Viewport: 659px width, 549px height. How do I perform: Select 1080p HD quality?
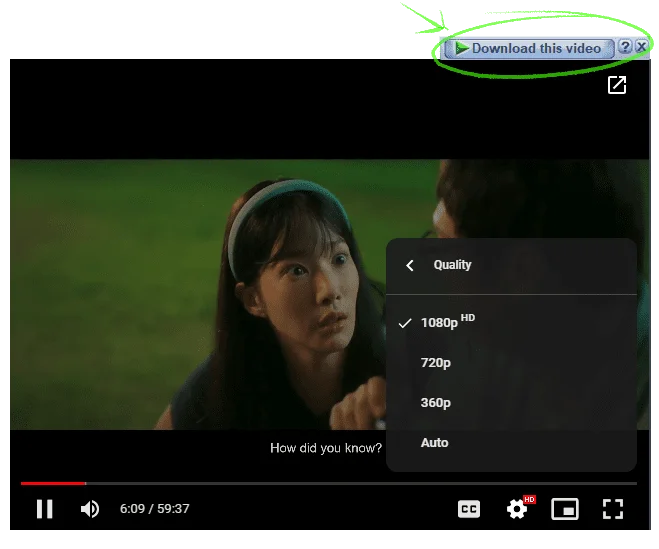[x=511, y=323]
